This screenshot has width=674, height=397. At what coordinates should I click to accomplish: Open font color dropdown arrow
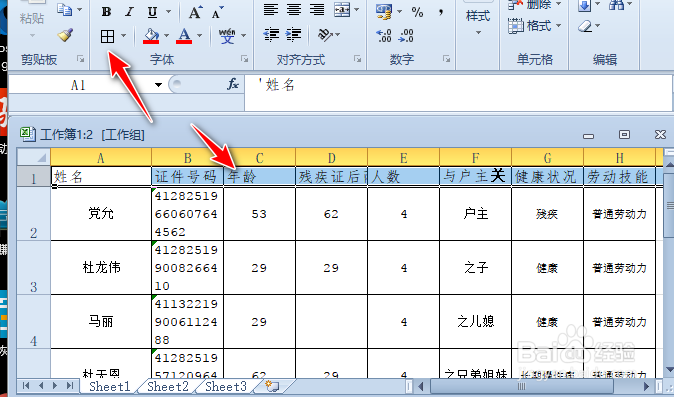(x=199, y=36)
